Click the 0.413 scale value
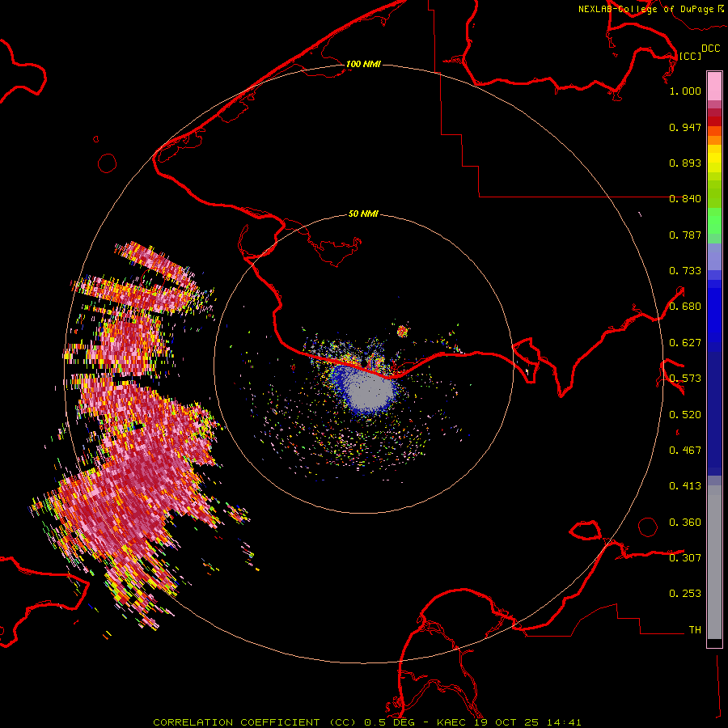The height and width of the screenshot is (728, 728). coord(685,486)
